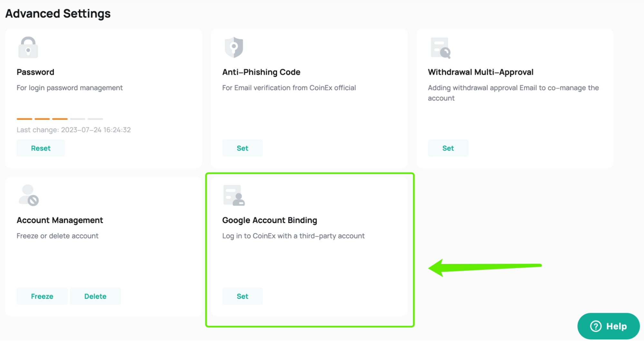Set up Withdrawal Multi-Approval
Image resolution: width=644 pixels, height=341 pixels.
tap(448, 148)
